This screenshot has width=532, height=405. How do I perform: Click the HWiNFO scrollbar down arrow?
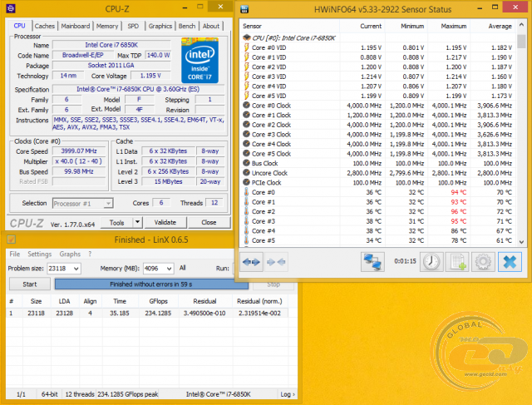pyautogui.click(x=521, y=242)
